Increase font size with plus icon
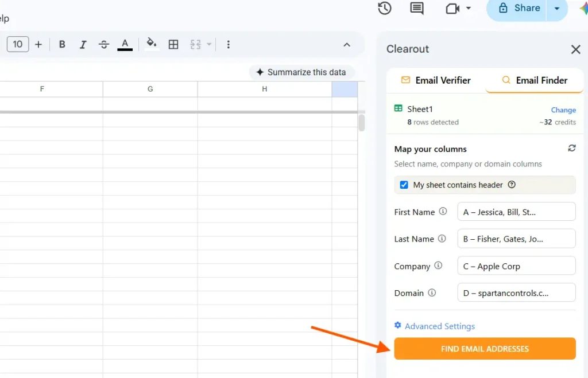The image size is (588, 378). click(38, 45)
